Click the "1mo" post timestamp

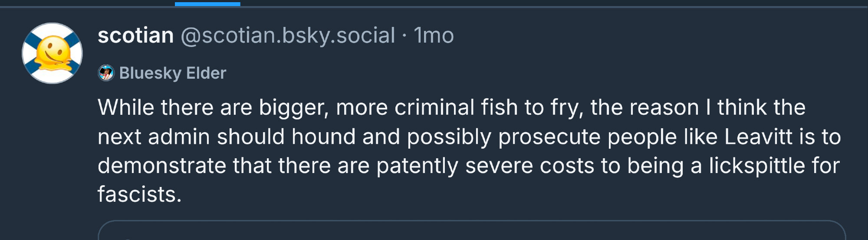434,35
